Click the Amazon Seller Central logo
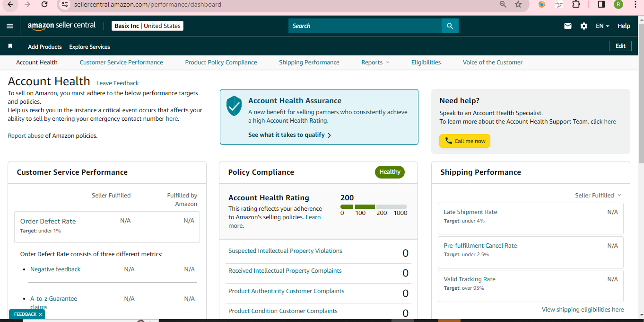The width and height of the screenshot is (644, 322). tap(61, 26)
